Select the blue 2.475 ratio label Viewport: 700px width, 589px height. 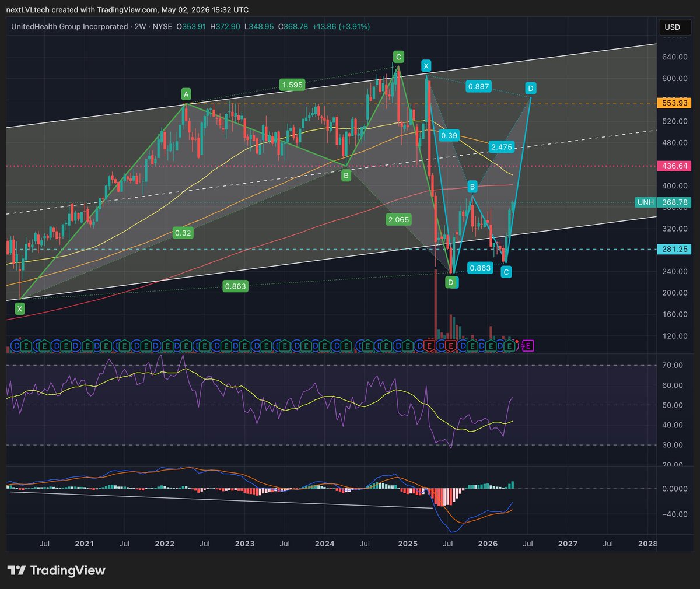tap(502, 147)
